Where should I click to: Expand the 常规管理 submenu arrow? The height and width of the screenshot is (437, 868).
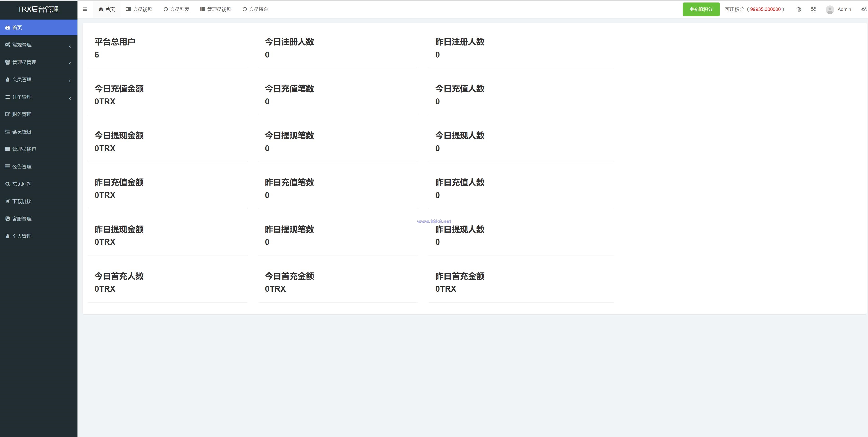[70, 46]
